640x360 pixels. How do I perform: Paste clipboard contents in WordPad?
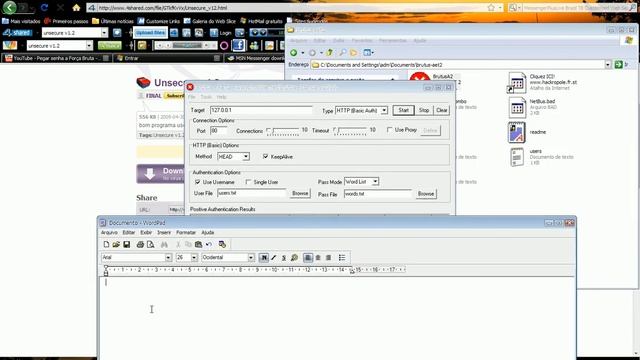pos(198,244)
